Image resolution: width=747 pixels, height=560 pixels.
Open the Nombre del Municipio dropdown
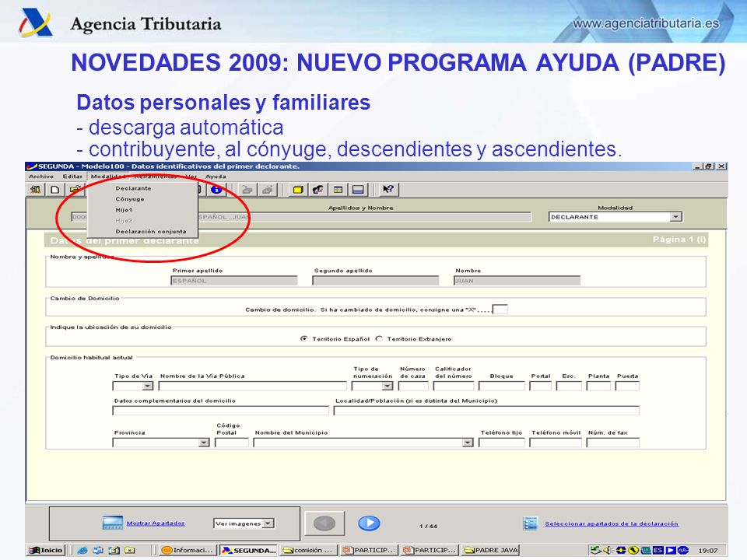coord(468,443)
